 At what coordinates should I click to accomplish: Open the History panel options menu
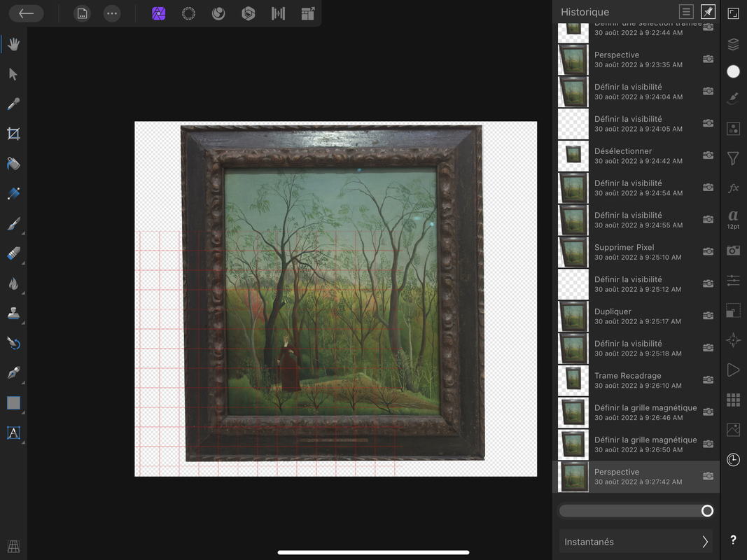[686, 11]
